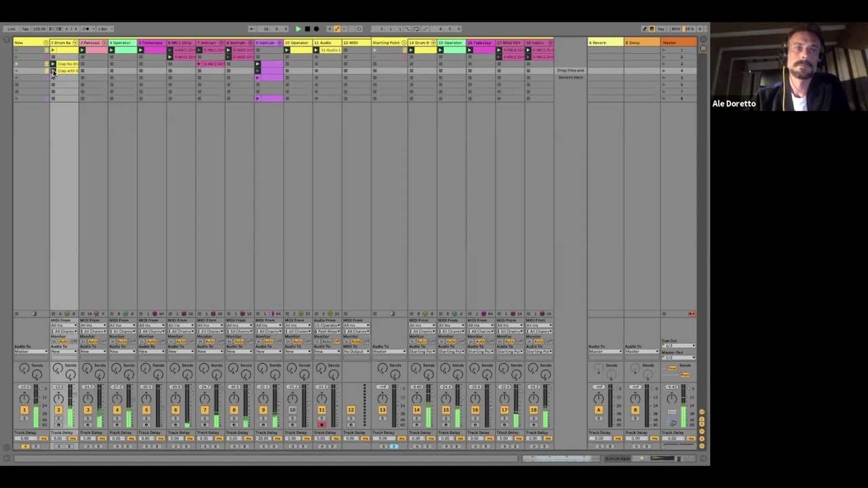Toggle the Computer MIDI Keyboard icon

652,29
